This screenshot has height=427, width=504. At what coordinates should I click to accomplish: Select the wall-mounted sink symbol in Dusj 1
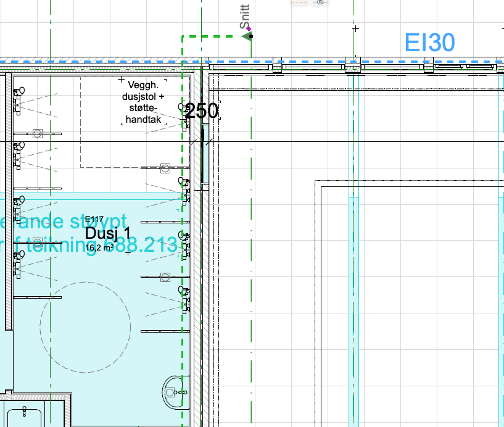click(173, 391)
